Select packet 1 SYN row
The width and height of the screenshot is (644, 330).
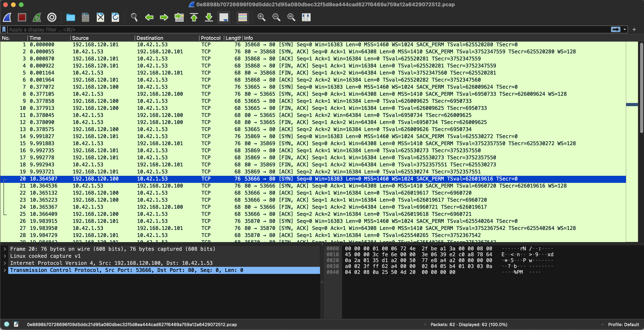point(313,45)
